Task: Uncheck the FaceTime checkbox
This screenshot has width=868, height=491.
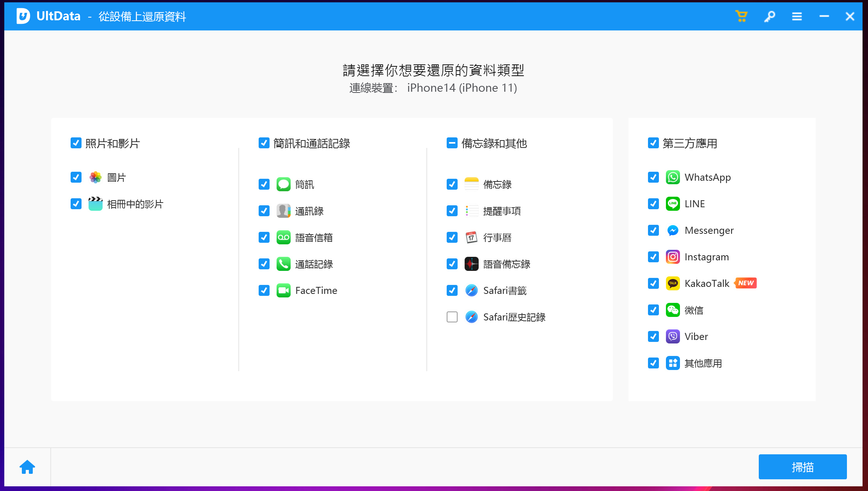Action: tap(264, 290)
